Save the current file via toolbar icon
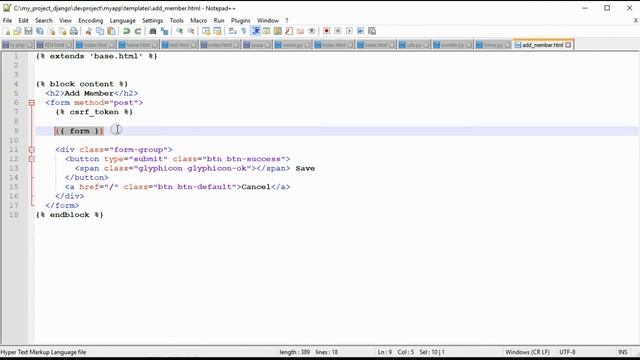The height and width of the screenshot is (360, 640). coord(28,31)
